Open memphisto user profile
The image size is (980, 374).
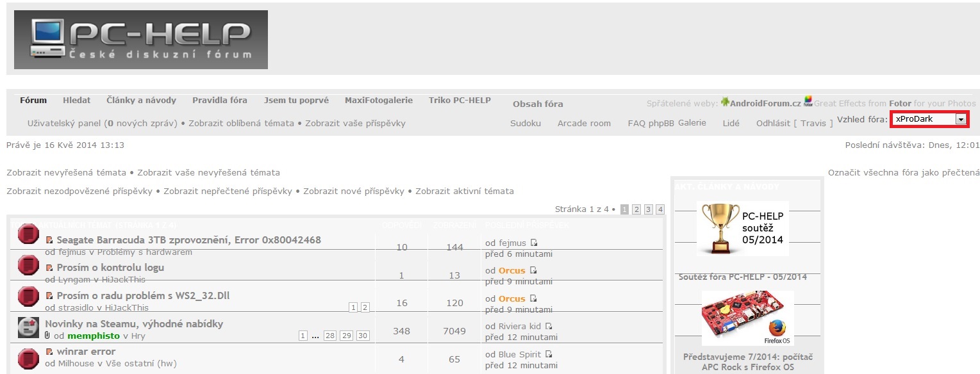[x=94, y=336]
